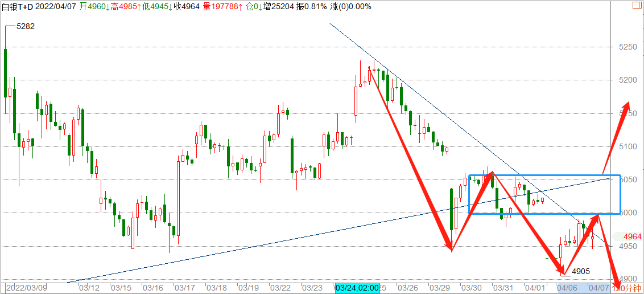The width and height of the screenshot is (644, 294).
Task: Click the 4905 low price label
Action: tap(581, 271)
